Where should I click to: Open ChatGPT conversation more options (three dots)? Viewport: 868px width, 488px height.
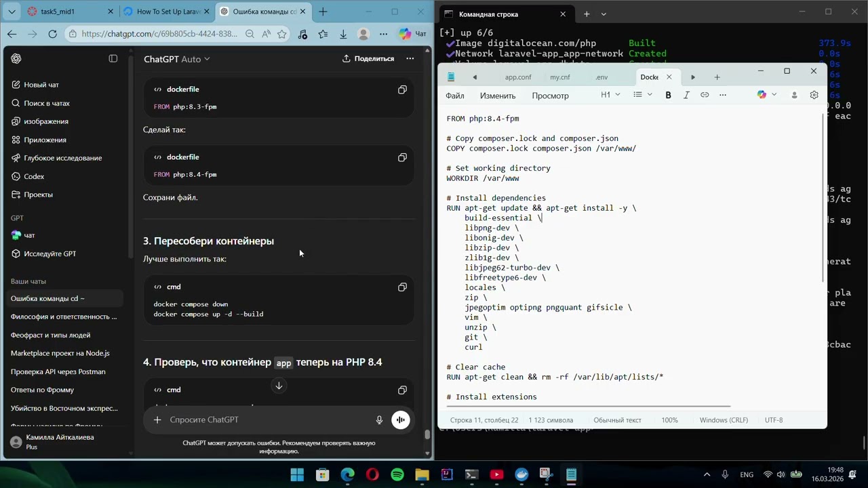tap(410, 59)
